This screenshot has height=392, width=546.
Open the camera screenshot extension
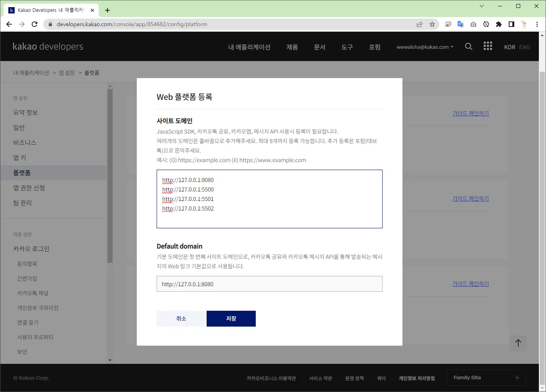click(473, 24)
